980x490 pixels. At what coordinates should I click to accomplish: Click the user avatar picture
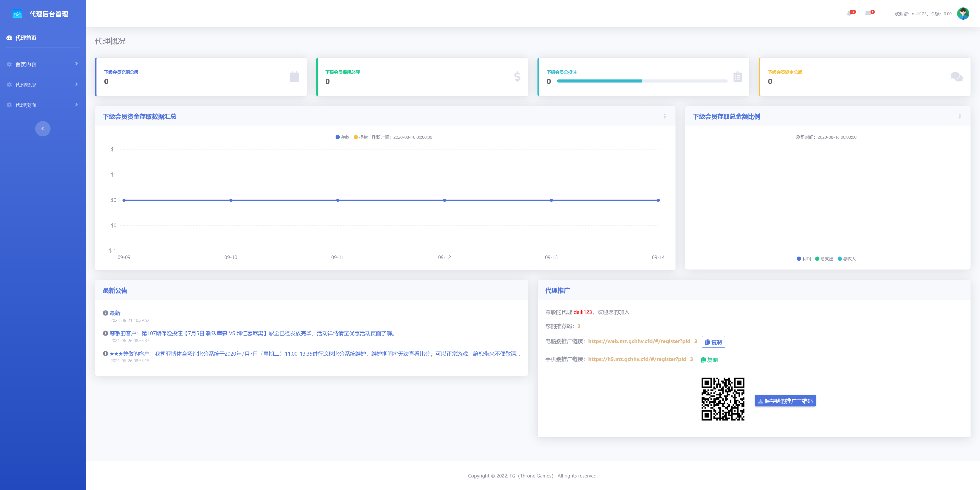963,14
